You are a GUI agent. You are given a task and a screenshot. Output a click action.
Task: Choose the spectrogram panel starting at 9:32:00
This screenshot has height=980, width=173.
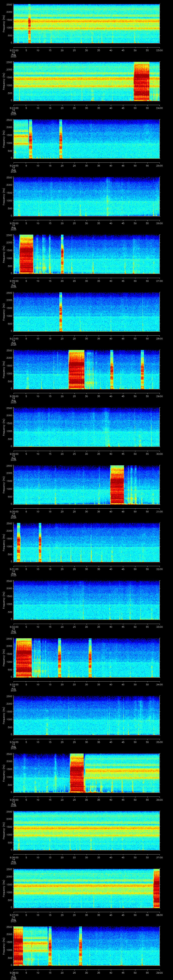click(x=86, y=600)
